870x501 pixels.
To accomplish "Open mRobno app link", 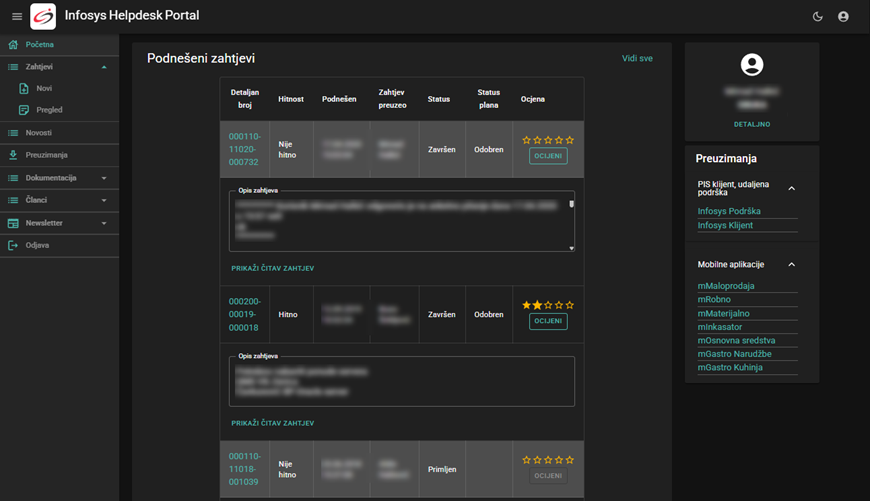I will [714, 300].
